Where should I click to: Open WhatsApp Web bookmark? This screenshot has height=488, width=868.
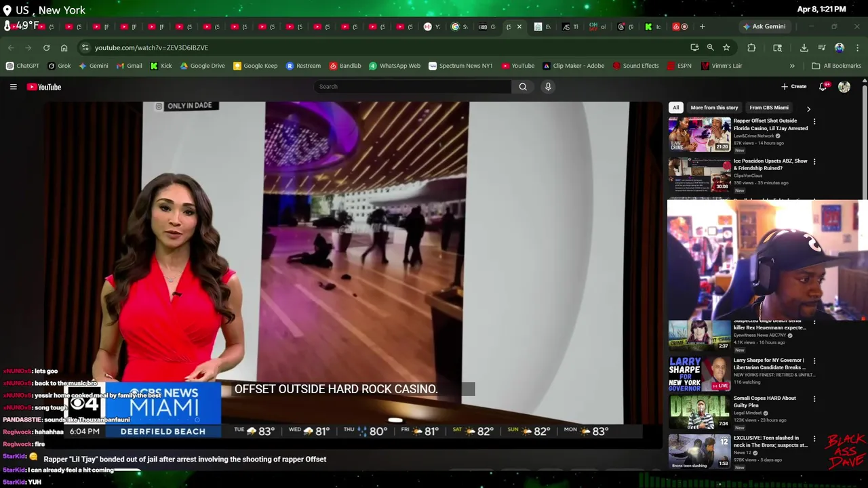[x=395, y=66]
